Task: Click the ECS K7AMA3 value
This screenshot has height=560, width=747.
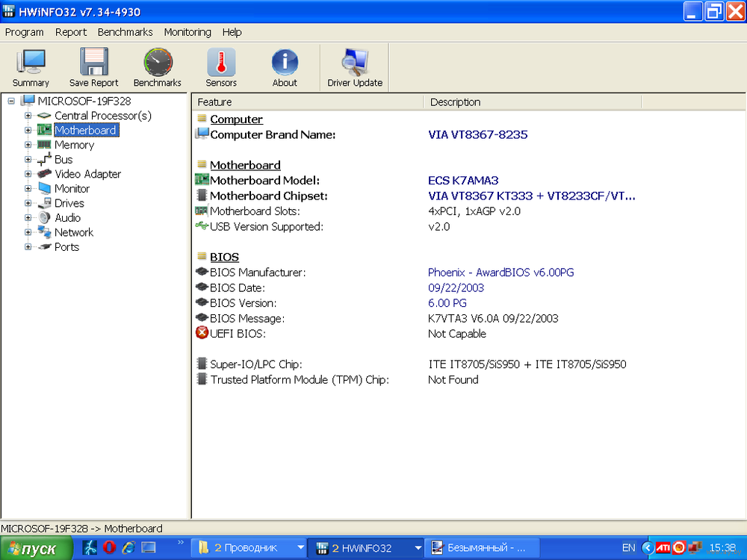Action: pos(463,181)
